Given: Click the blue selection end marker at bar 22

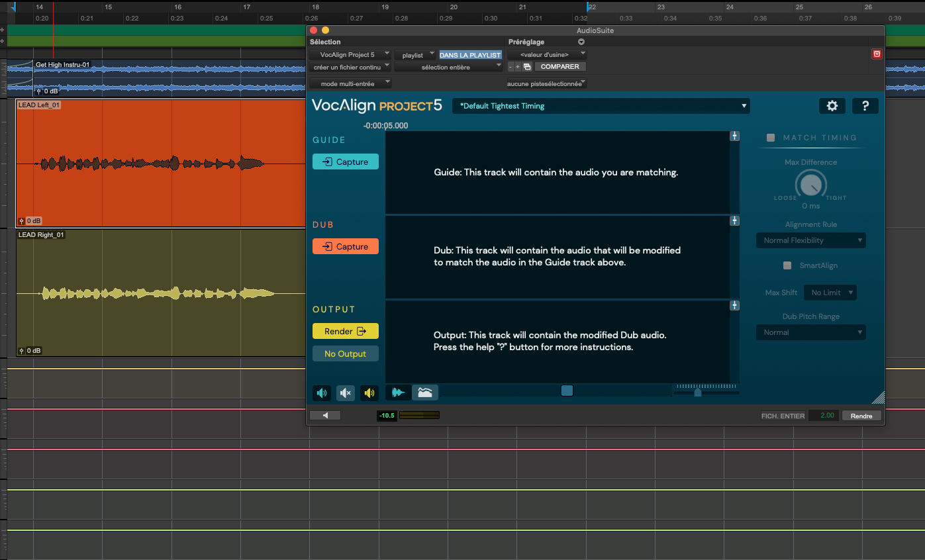Looking at the screenshot, I should click(589, 7).
